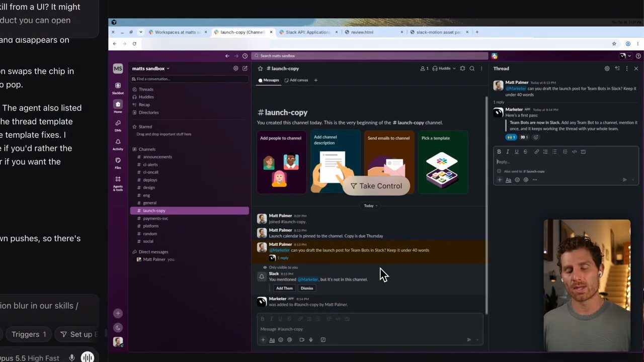Toggle strikethrough in the thread reply toolbar
Viewport: 644px width, 362px height.
point(525,151)
